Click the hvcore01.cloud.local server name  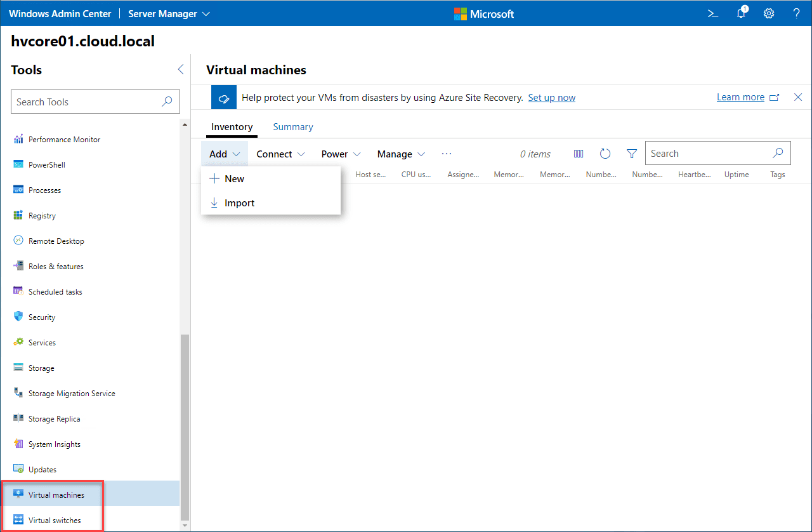click(x=83, y=41)
